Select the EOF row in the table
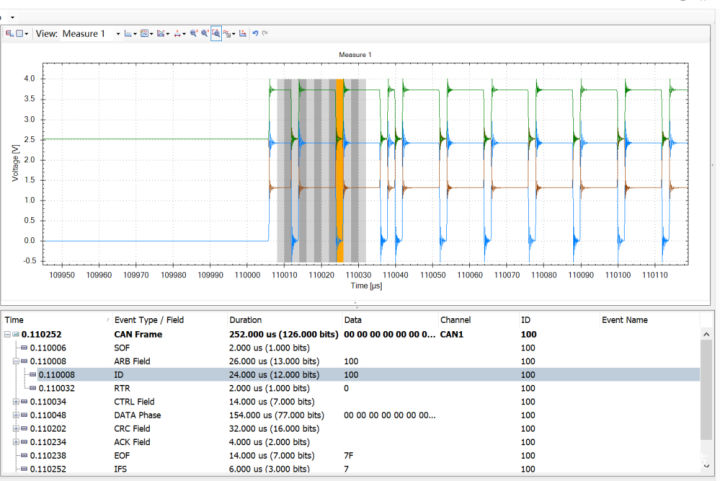 coord(351,456)
